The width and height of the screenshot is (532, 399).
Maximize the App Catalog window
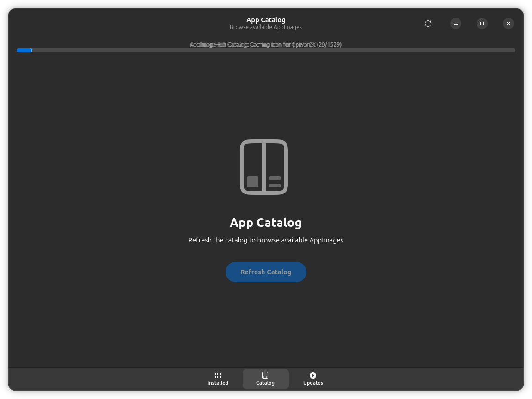[x=482, y=24]
